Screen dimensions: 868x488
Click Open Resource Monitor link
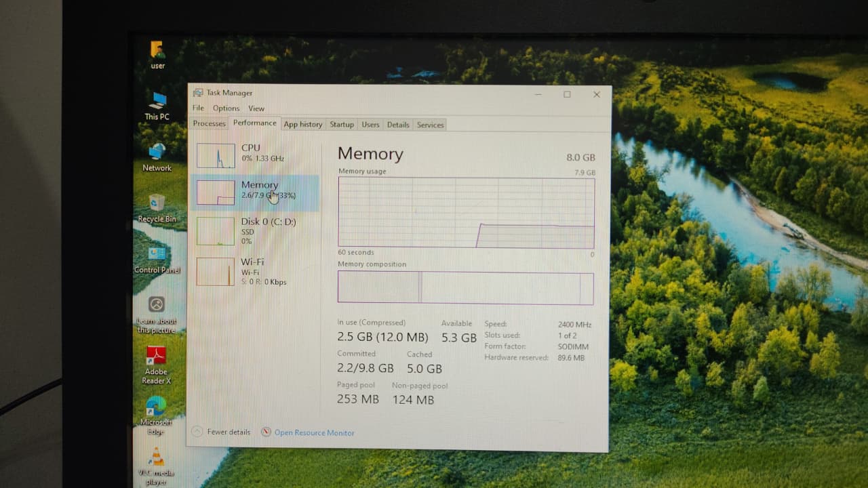(x=314, y=433)
